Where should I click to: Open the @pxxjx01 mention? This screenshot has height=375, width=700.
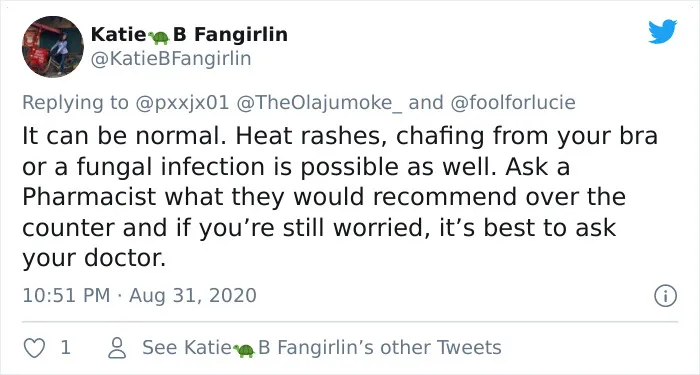point(184,102)
